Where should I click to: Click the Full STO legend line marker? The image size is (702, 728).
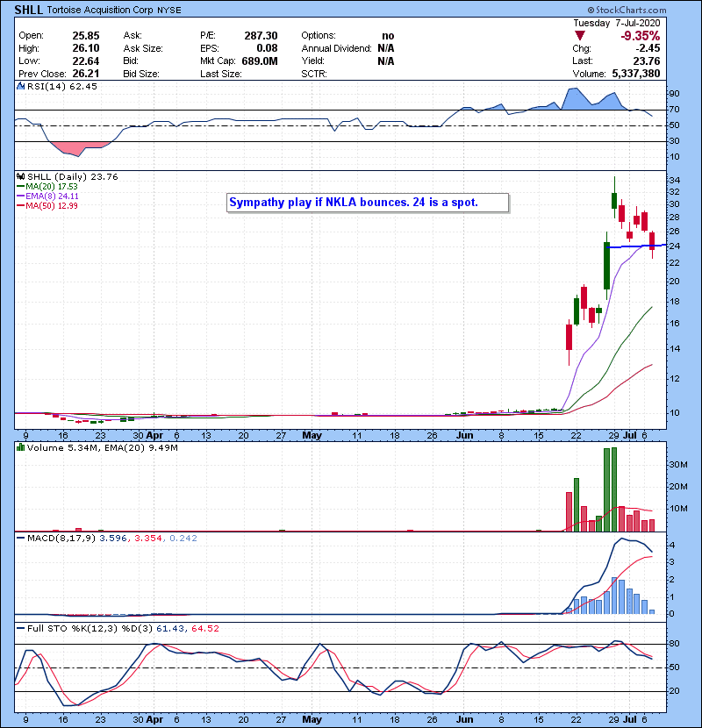click(20, 628)
